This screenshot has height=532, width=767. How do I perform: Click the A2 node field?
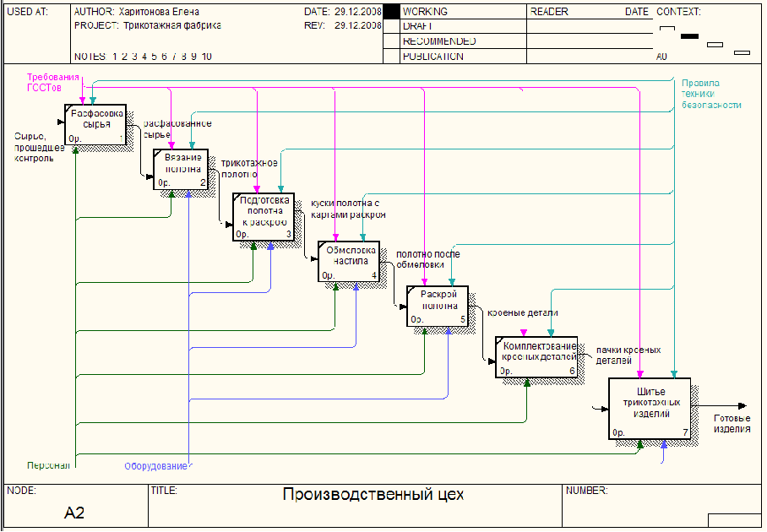74,513
